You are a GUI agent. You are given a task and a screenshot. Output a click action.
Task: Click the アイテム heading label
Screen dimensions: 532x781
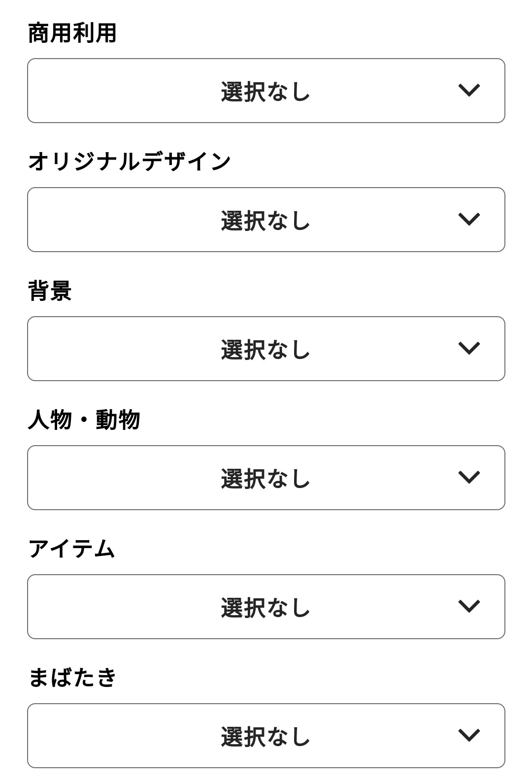71,549
